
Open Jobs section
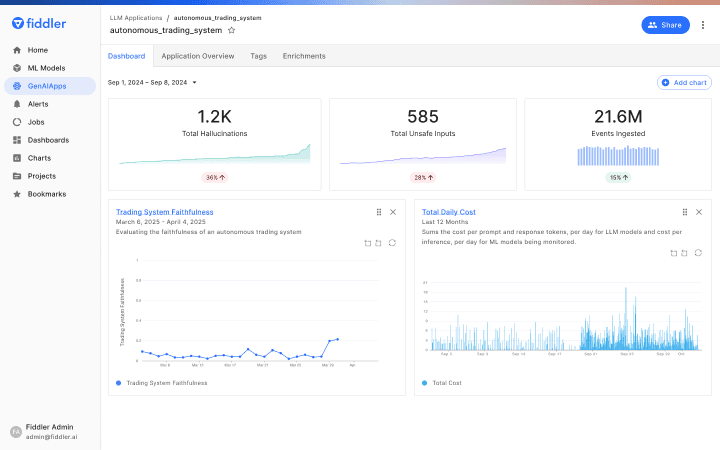pos(50,122)
